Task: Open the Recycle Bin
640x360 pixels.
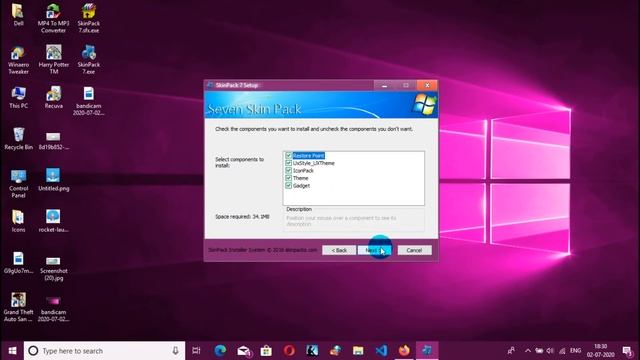Action: point(18,139)
